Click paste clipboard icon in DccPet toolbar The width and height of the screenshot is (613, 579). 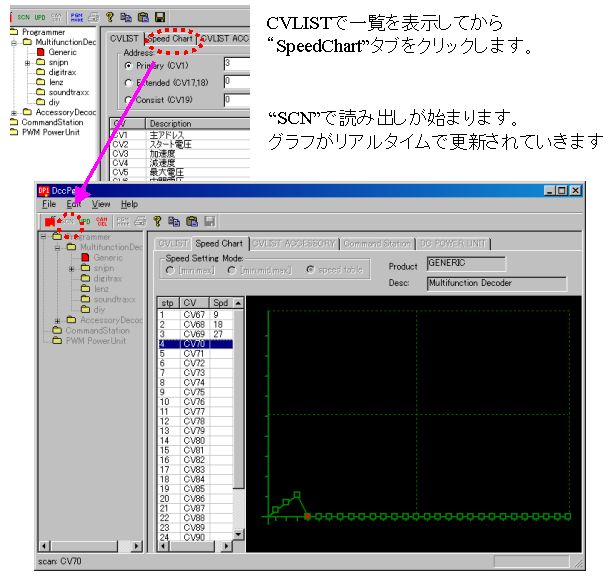(192, 222)
